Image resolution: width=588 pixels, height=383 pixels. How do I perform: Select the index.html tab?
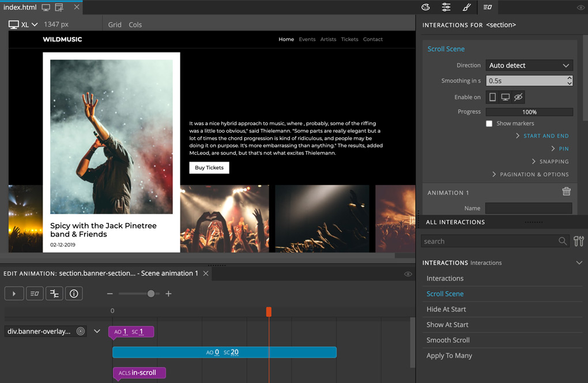tap(20, 7)
